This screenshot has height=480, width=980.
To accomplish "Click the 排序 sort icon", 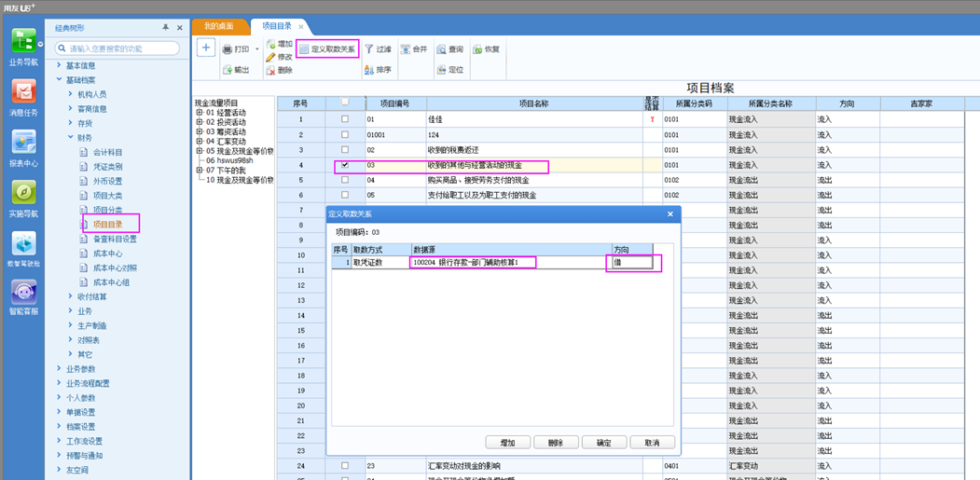I will point(368,71).
